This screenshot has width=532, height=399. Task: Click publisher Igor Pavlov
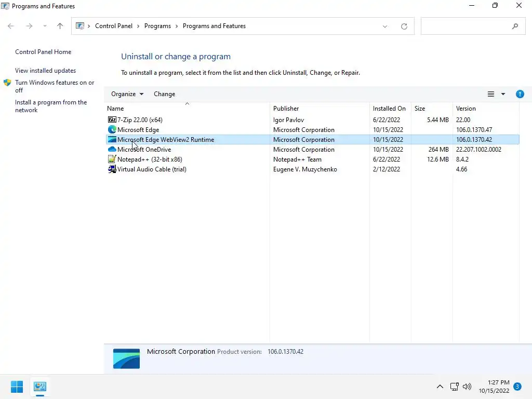[288, 120]
